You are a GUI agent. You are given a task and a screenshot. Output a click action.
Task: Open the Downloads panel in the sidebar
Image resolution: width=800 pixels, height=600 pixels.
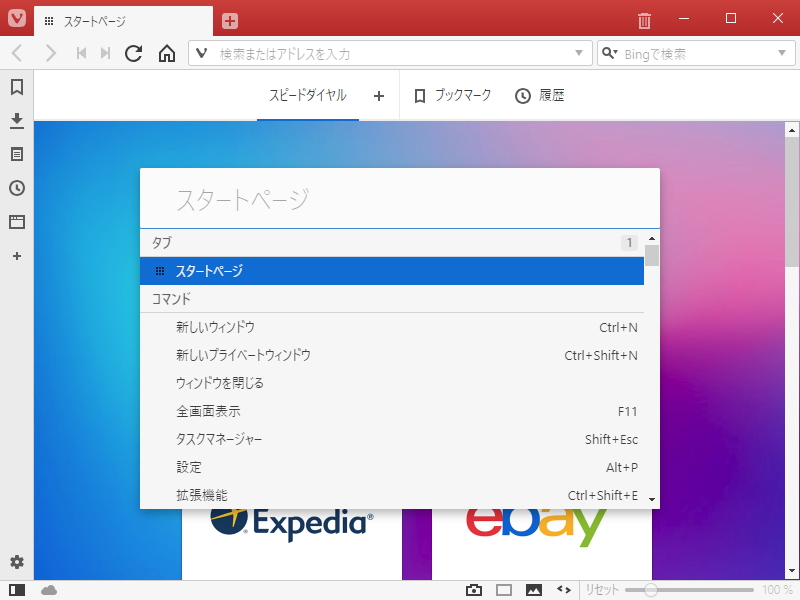(16, 121)
